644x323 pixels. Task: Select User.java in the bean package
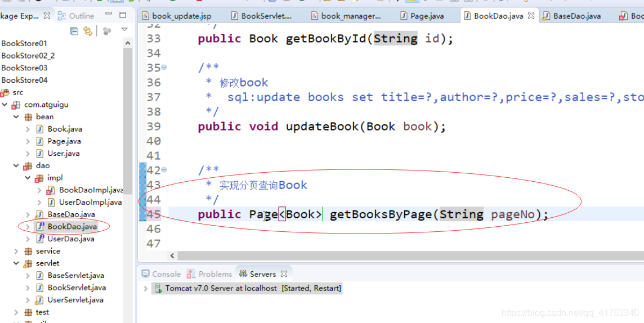coord(63,154)
